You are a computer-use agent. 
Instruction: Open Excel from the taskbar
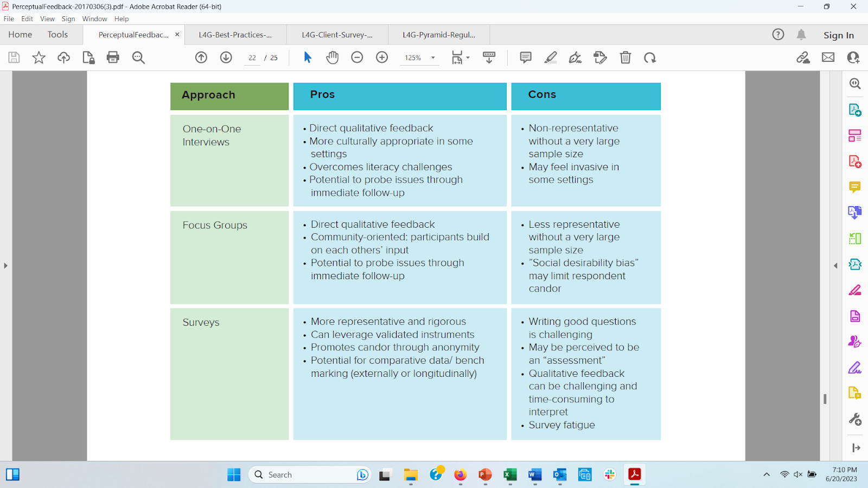[x=510, y=475]
